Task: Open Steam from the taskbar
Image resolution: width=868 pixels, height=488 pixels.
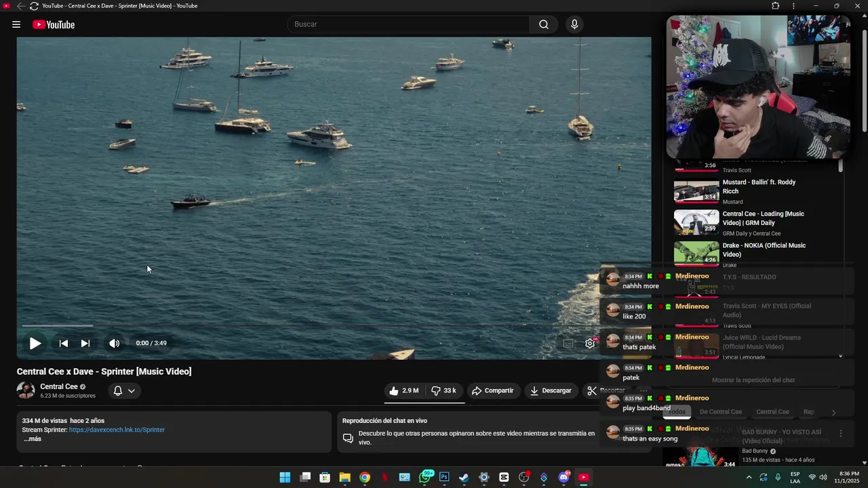Action: click(464, 477)
